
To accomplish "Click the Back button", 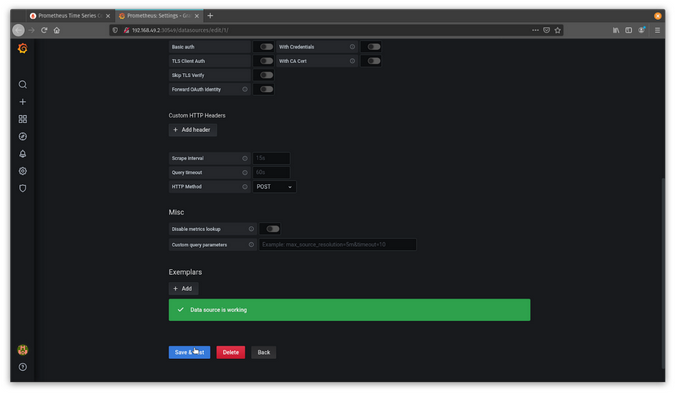I will coord(264,353).
